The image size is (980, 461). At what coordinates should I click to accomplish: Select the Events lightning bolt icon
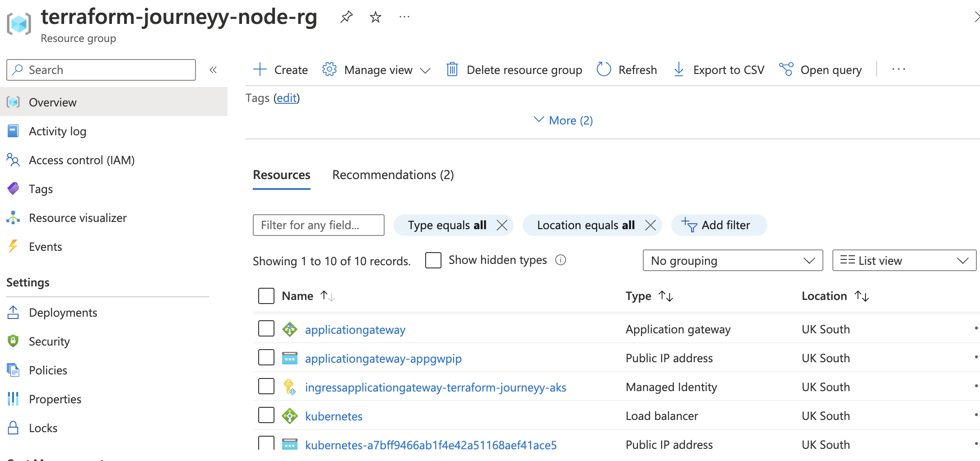[12, 246]
